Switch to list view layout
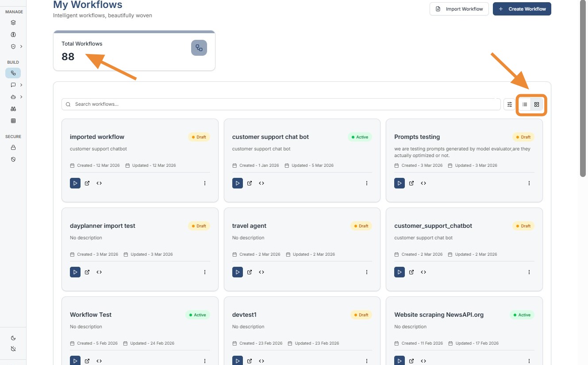This screenshot has width=588, height=365. (x=525, y=104)
